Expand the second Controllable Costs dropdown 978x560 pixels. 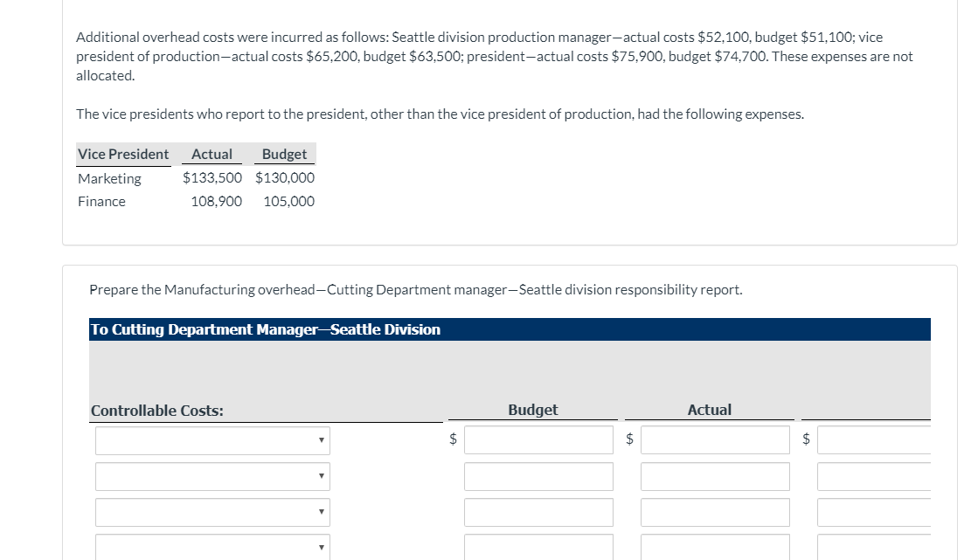coord(212,476)
